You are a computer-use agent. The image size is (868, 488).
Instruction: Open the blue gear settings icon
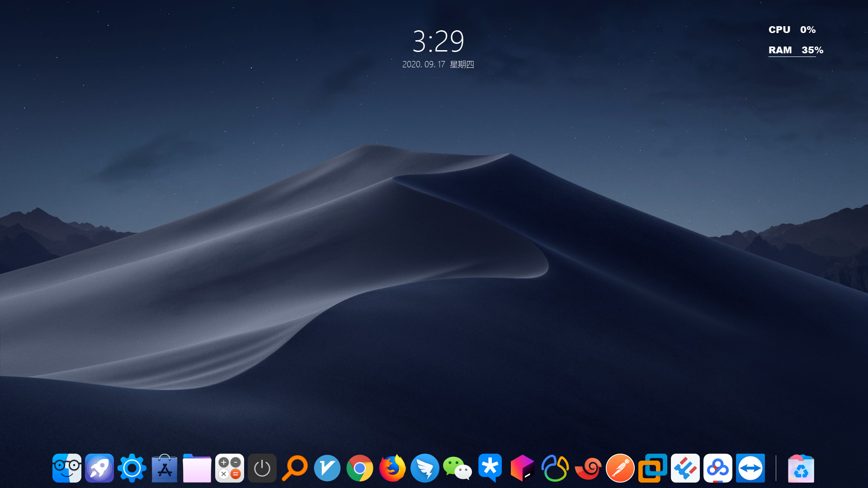pyautogui.click(x=132, y=468)
